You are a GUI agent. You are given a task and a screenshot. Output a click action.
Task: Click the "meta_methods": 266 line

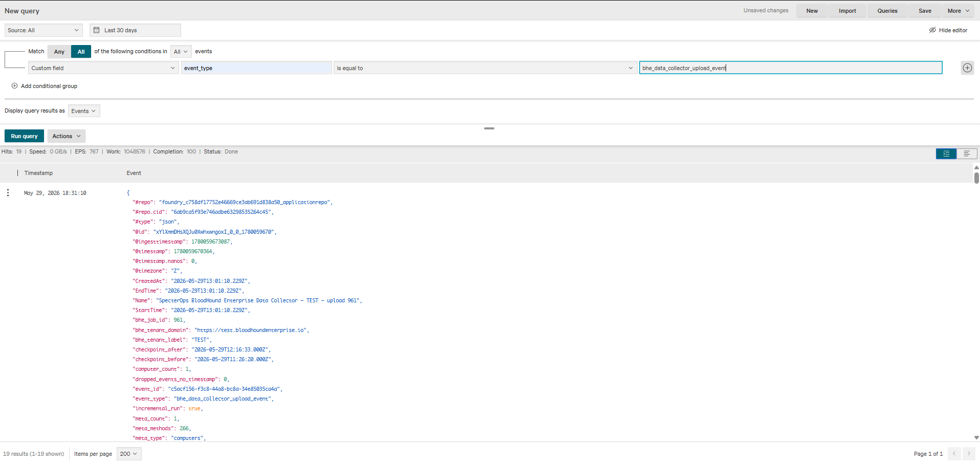162,428
